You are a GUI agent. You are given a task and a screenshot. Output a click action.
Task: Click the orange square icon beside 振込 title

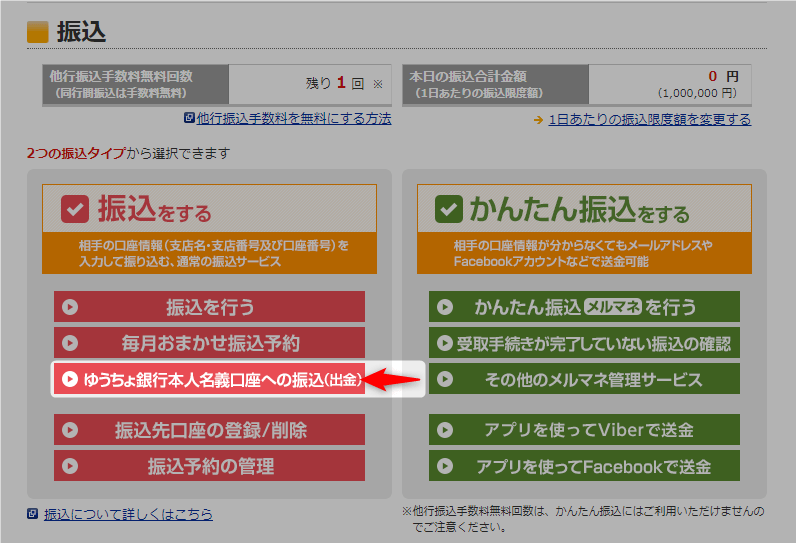pyautogui.click(x=38, y=31)
